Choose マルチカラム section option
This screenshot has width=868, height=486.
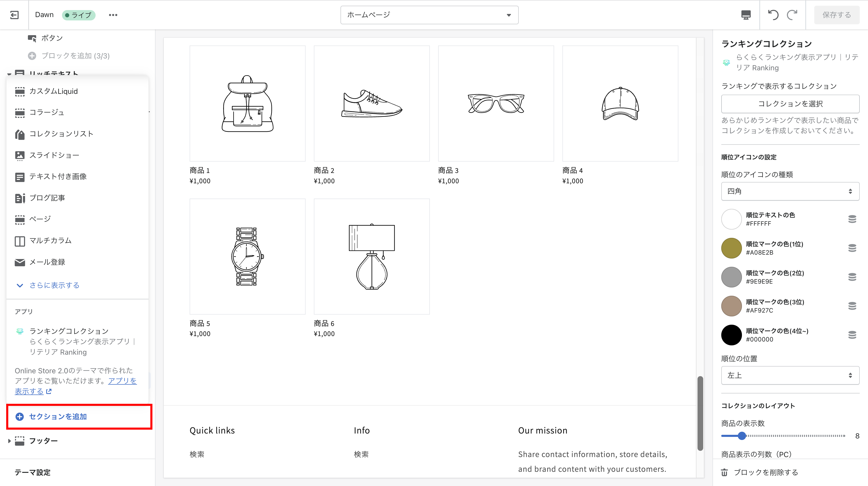tap(50, 240)
